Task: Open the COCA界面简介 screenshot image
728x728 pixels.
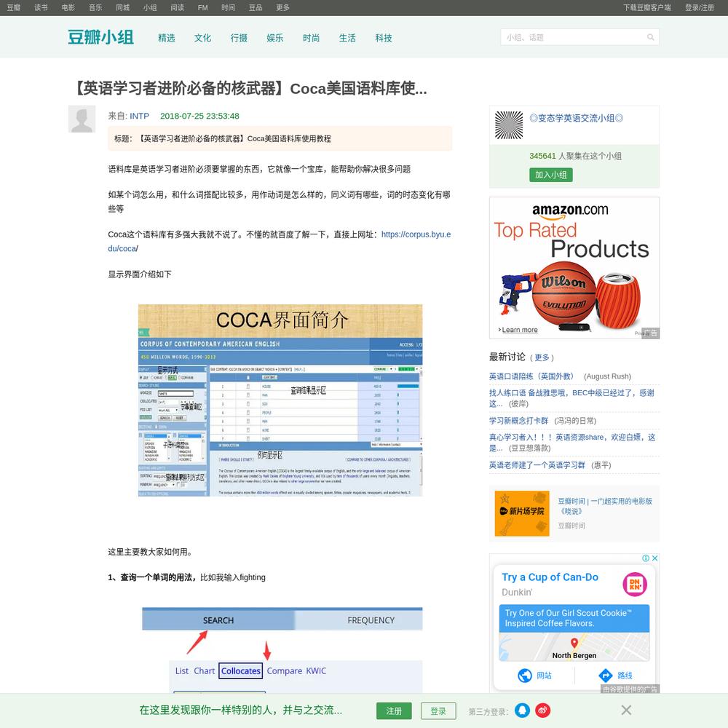Action: pos(280,400)
